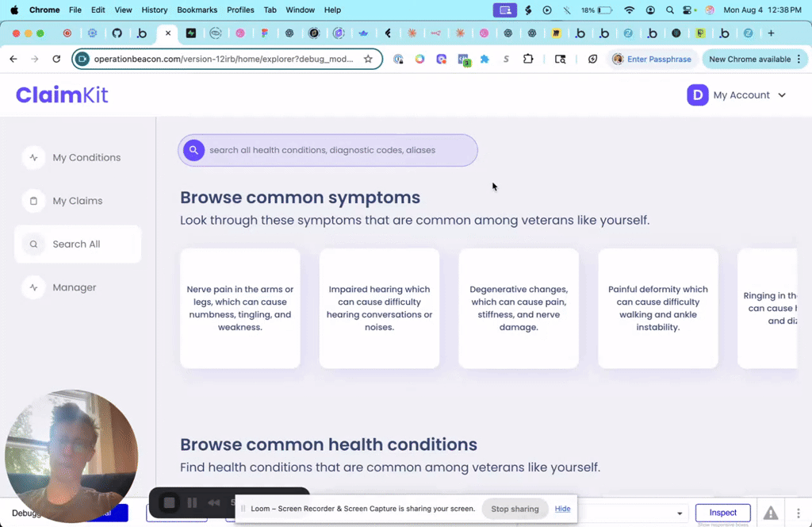Screen dimensions: 812x527
Task: Click the Enter Passphrase button
Action: [652, 59]
